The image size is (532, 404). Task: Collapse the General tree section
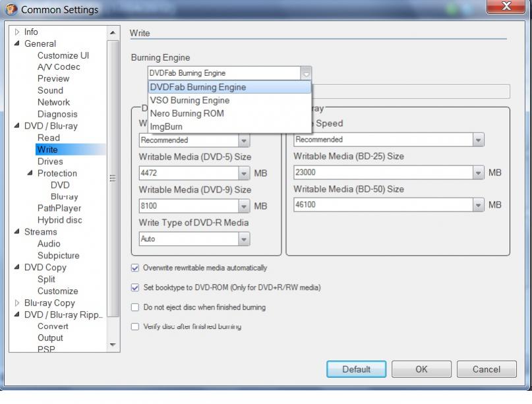[x=17, y=43]
